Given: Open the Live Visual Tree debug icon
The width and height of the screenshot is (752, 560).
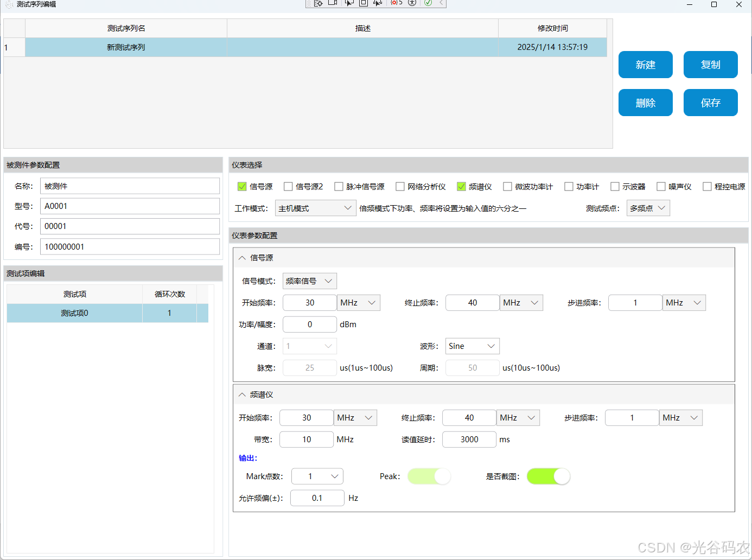Looking at the screenshot, I should click(318, 3).
